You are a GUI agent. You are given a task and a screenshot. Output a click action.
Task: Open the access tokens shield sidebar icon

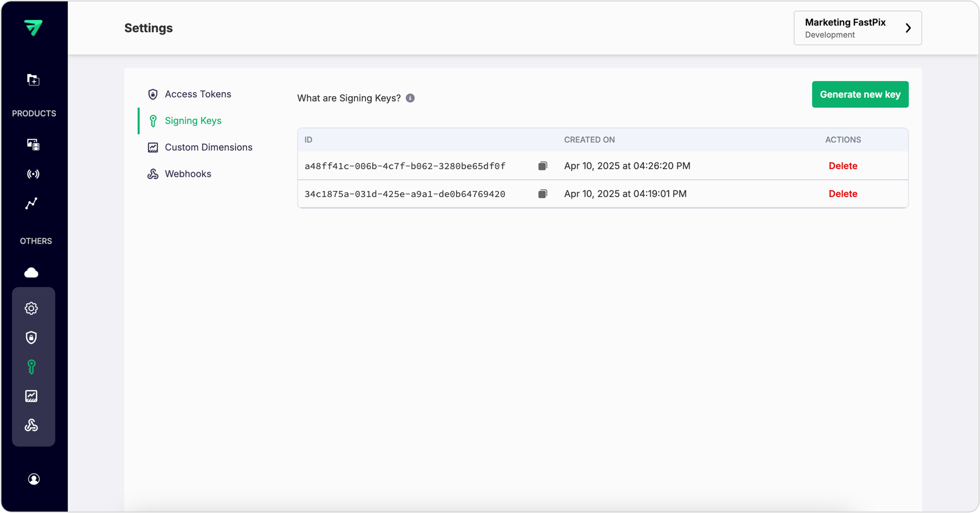point(31,337)
